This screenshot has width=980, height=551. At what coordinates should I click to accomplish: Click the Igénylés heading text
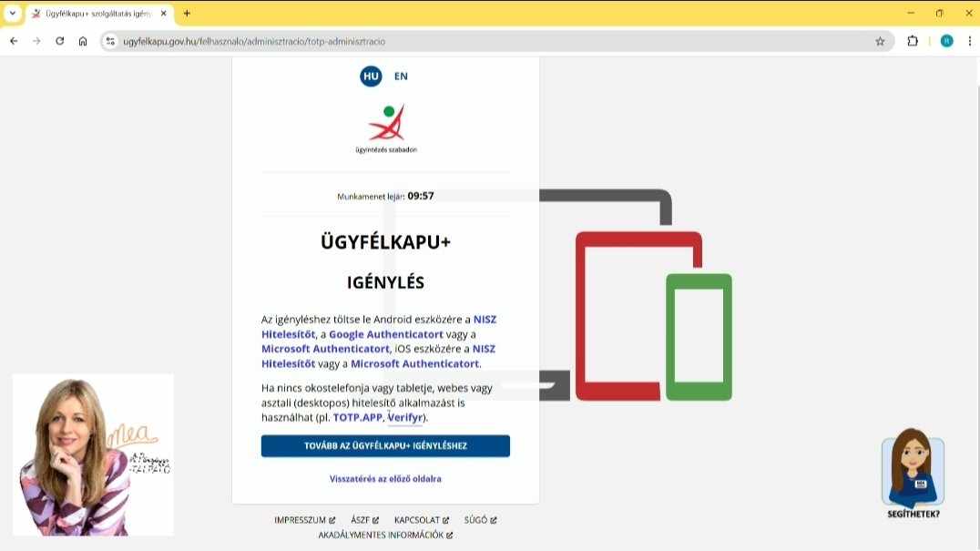pos(385,282)
